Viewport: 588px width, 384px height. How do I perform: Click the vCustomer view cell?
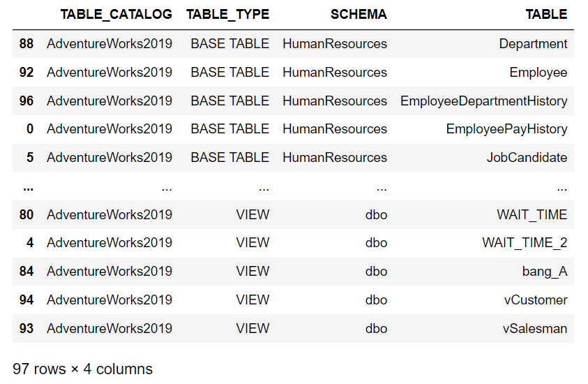pos(536,300)
